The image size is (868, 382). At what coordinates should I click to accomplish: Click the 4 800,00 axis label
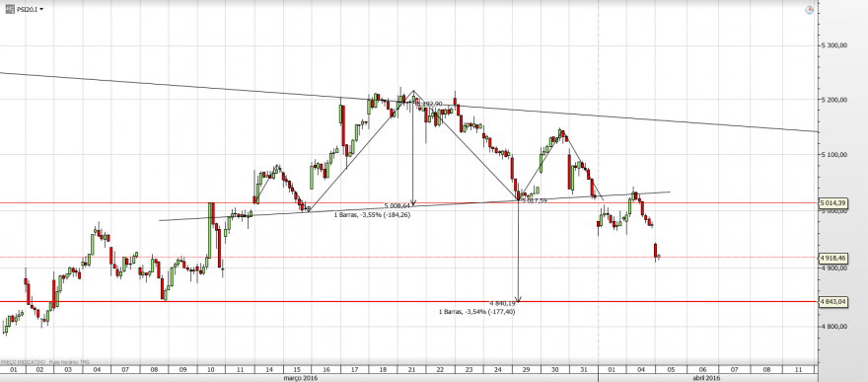(x=834, y=326)
